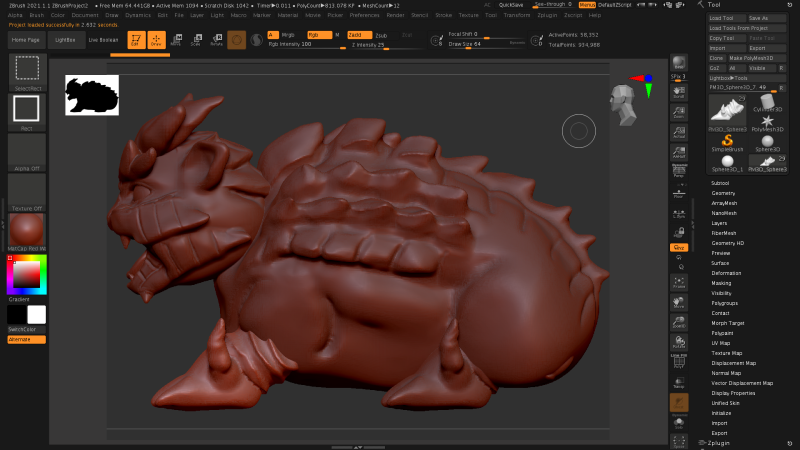Pick the PolyMesh3D star tool
The height and width of the screenshot is (450, 800).
(x=767, y=119)
